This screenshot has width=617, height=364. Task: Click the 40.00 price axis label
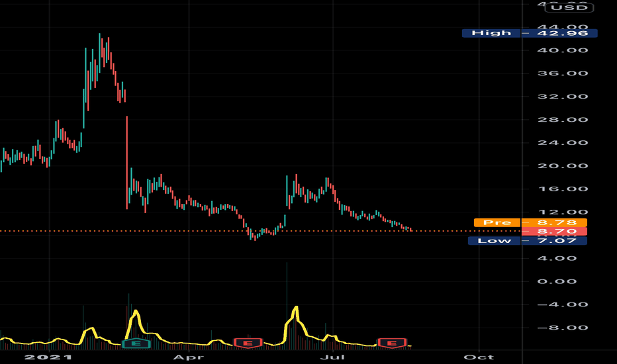563,50
